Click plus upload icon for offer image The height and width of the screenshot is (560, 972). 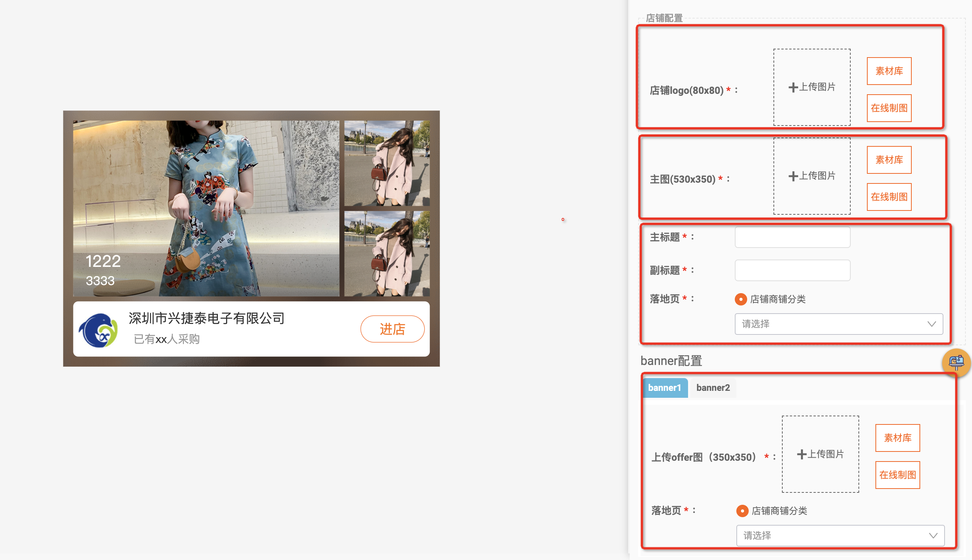(x=801, y=454)
